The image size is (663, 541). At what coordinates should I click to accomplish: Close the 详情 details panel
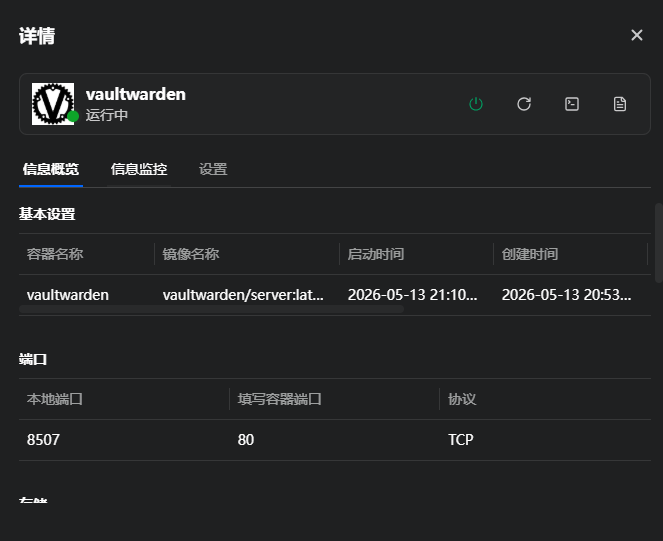click(637, 35)
